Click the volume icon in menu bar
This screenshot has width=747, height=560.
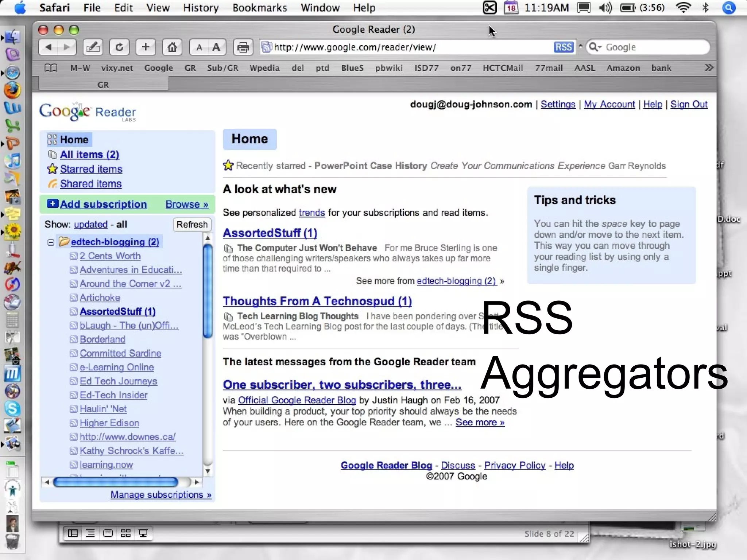(605, 8)
